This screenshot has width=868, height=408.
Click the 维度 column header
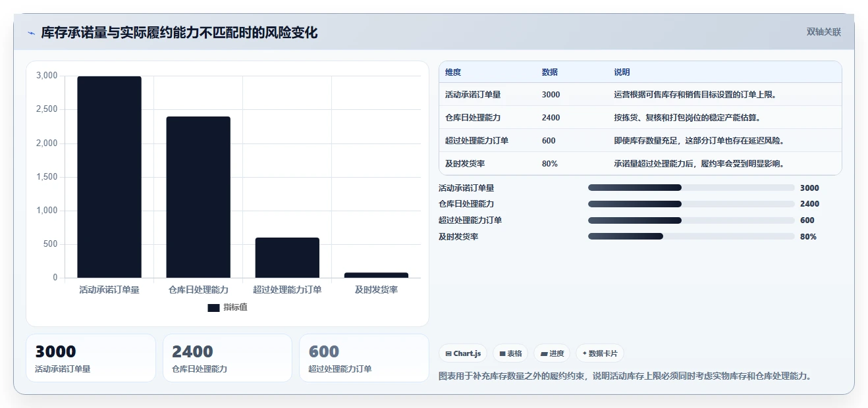[453, 72]
